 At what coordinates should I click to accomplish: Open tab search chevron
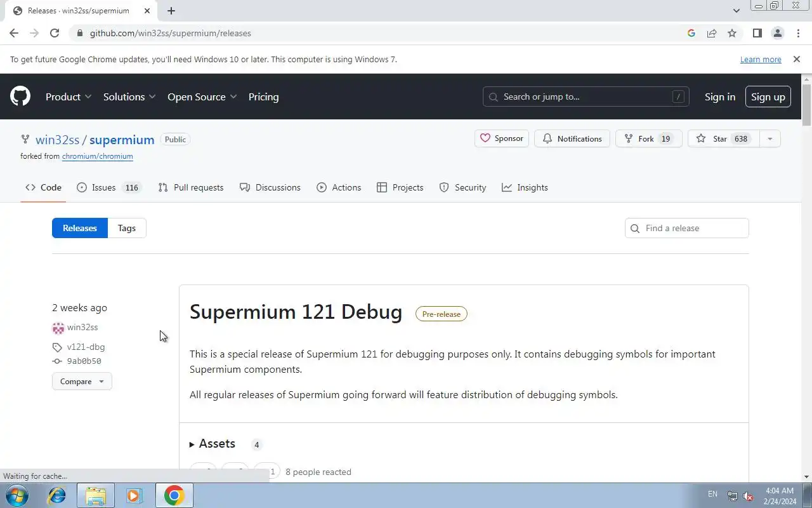click(737, 11)
